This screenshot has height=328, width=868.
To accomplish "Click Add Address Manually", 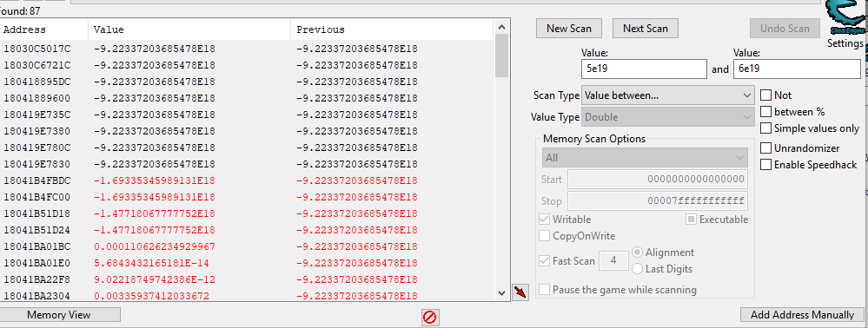I will [802, 315].
